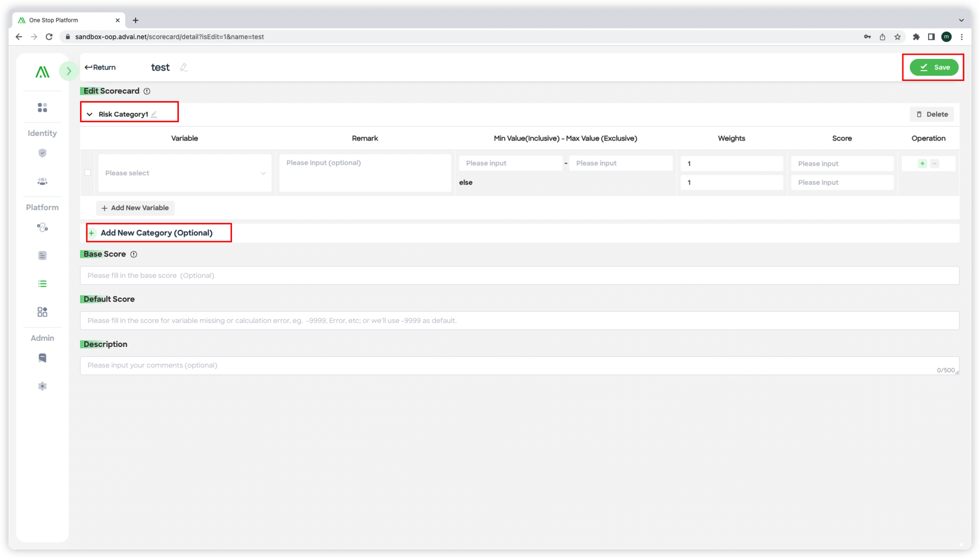Tick the variable row checkbox
This screenshot has height=558, width=980.
pos(88,173)
